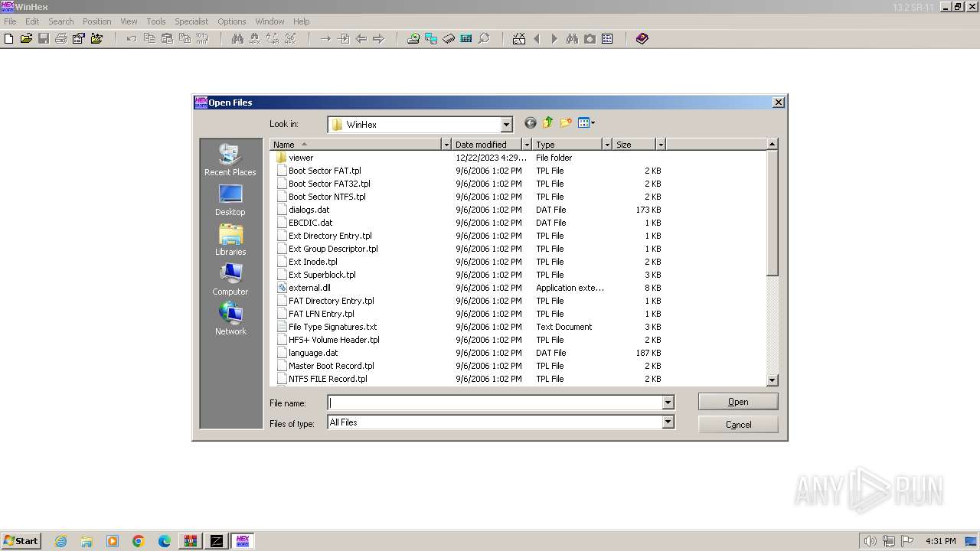
Task: Click the Up One Level folder icon
Action: pyautogui.click(x=548, y=123)
